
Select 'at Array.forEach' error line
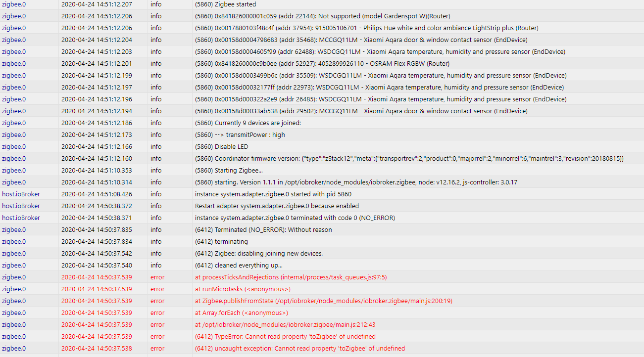(241, 313)
